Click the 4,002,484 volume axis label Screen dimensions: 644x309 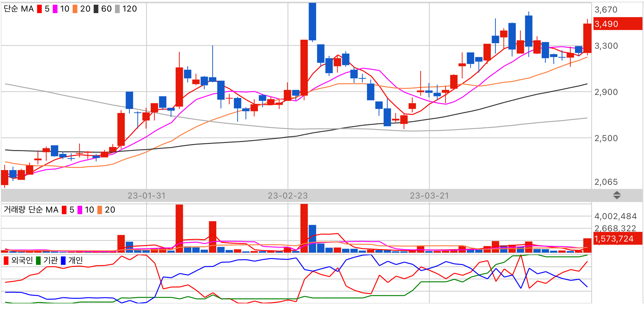click(x=616, y=216)
